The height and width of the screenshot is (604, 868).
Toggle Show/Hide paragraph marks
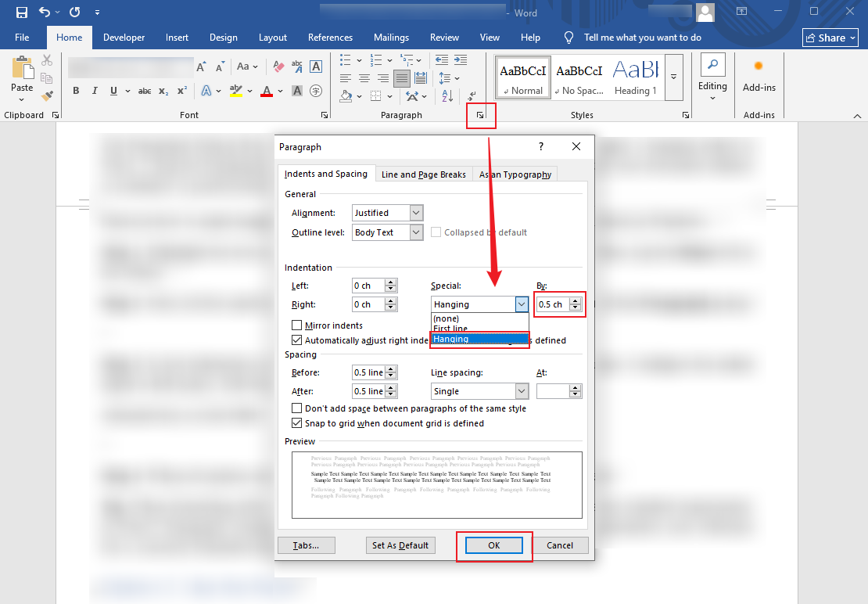click(x=471, y=95)
